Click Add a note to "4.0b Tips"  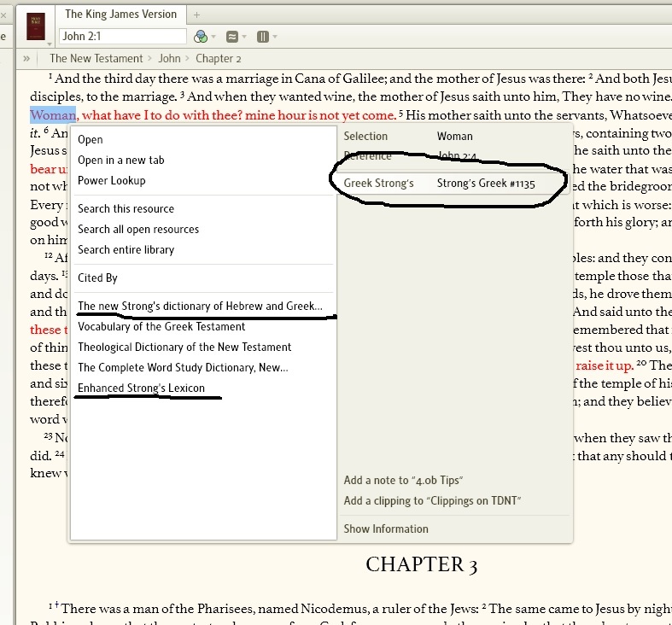click(x=403, y=480)
